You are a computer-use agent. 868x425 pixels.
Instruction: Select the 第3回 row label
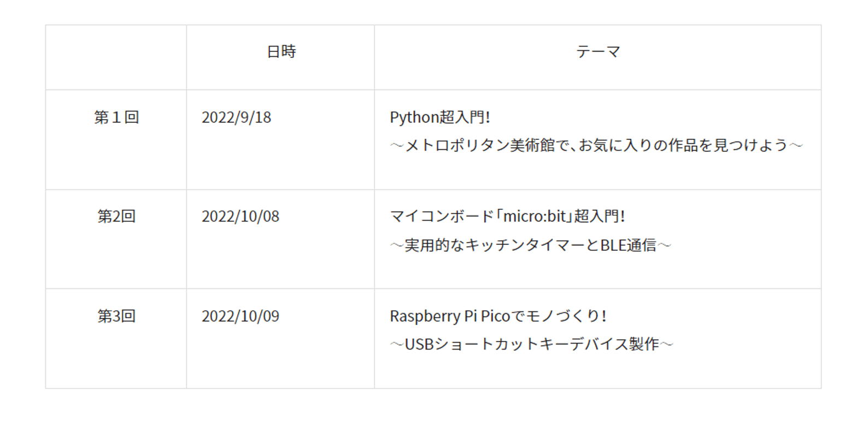tap(116, 316)
